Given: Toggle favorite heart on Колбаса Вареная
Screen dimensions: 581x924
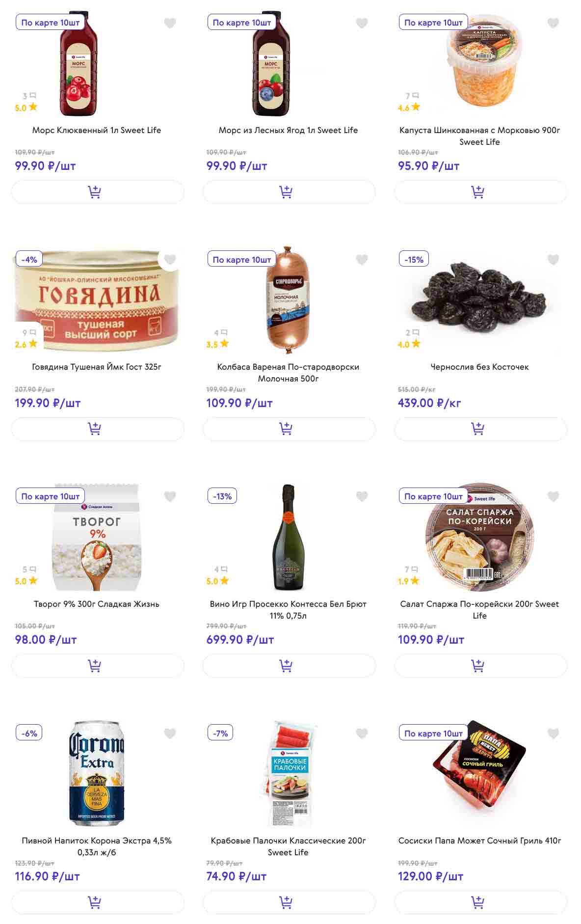Looking at the screenshot, I should point(362,260).
